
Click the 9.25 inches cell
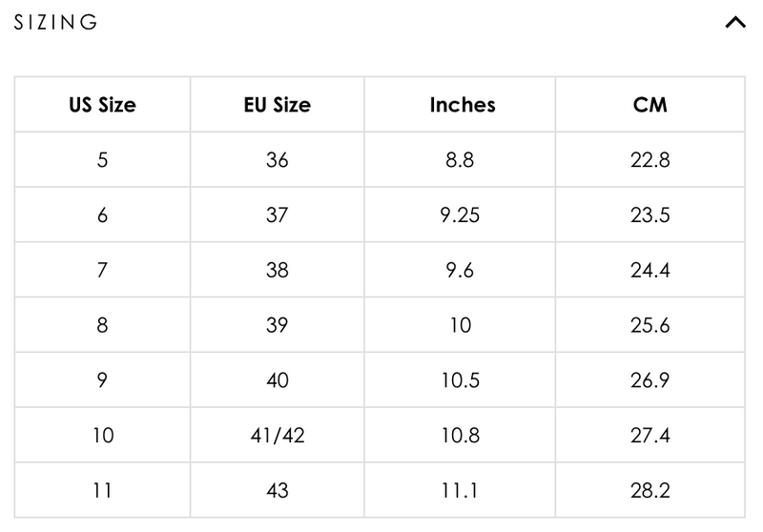tap(462, 215)
